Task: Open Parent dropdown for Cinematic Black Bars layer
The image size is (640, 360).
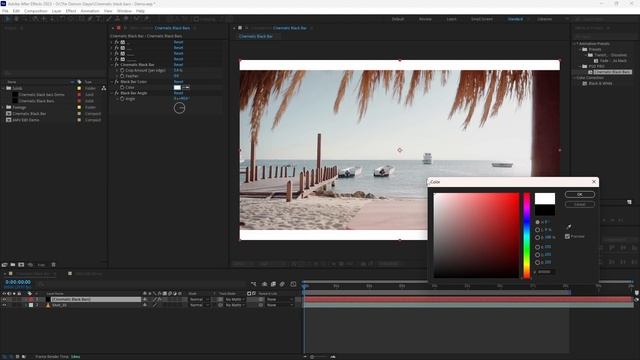Action: [x=280, y=299]
